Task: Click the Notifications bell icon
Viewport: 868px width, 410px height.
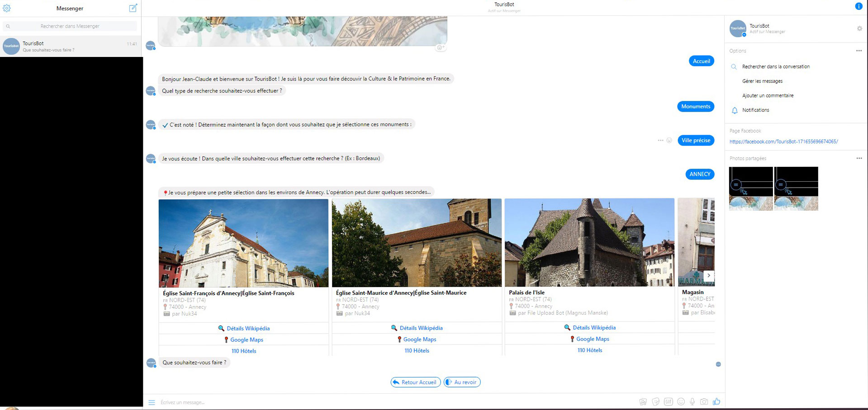Action: pos(735,110)
